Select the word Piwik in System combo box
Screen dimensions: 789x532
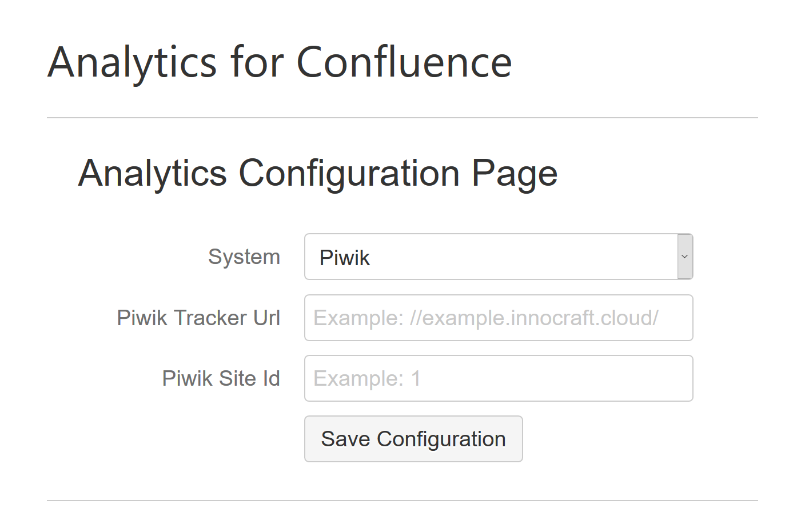click(x=345, y=258)
